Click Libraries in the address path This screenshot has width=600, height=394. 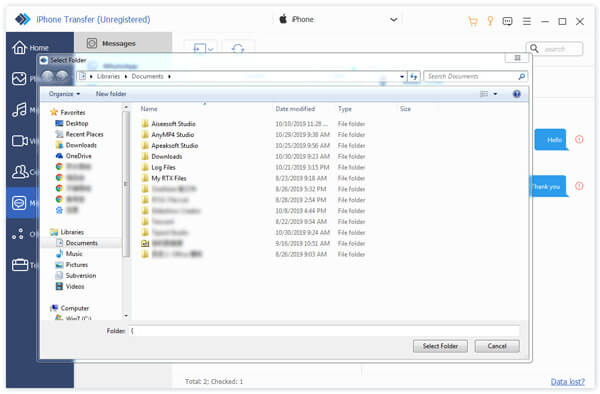(108, 77)
